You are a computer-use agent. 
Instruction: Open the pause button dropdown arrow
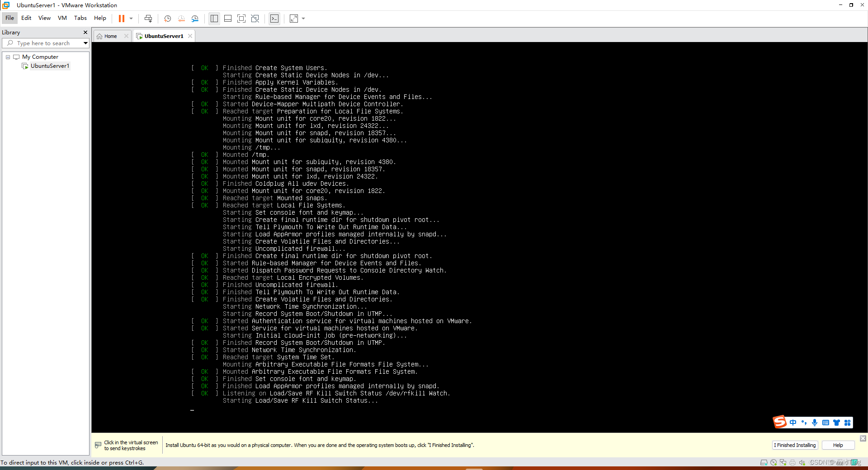click(131, 19)
